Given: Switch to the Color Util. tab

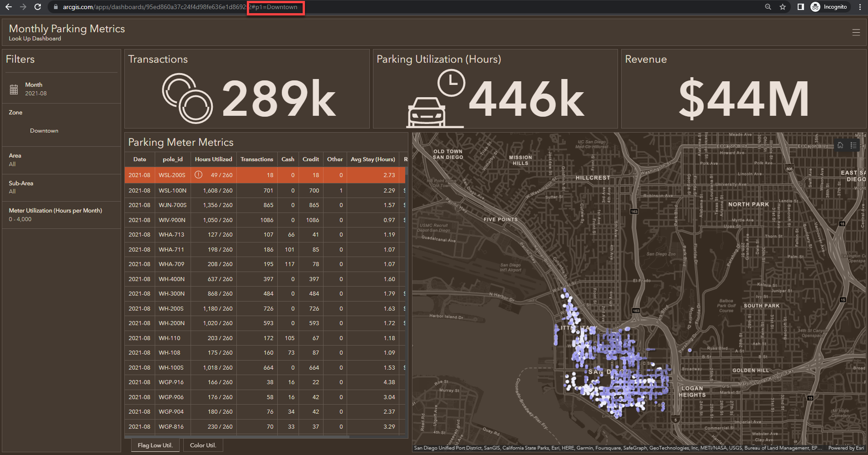Looking at the screenshot, I should click(203, 445).
